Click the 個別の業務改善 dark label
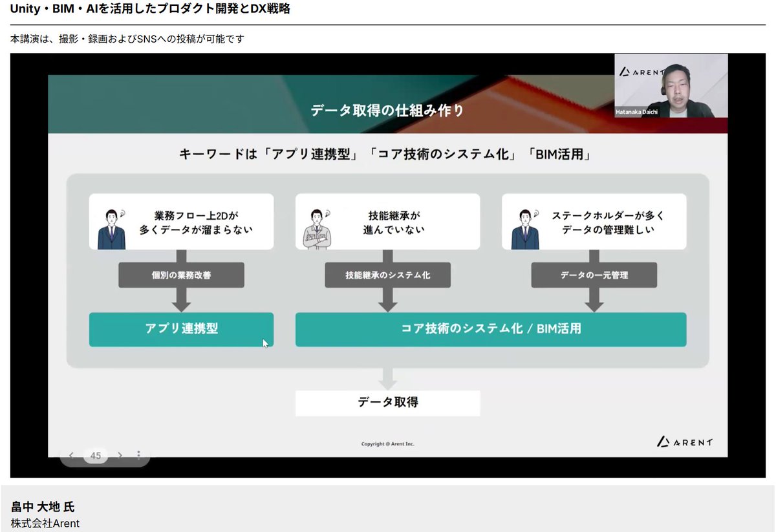The width and height of the screenshot is (776, 532). click(181, 275)
